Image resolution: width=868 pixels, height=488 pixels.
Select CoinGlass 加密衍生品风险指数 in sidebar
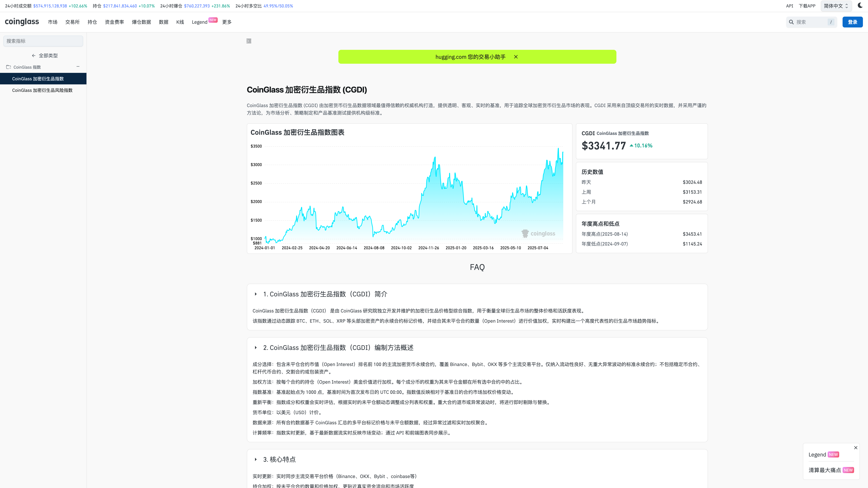pos(43,90)
